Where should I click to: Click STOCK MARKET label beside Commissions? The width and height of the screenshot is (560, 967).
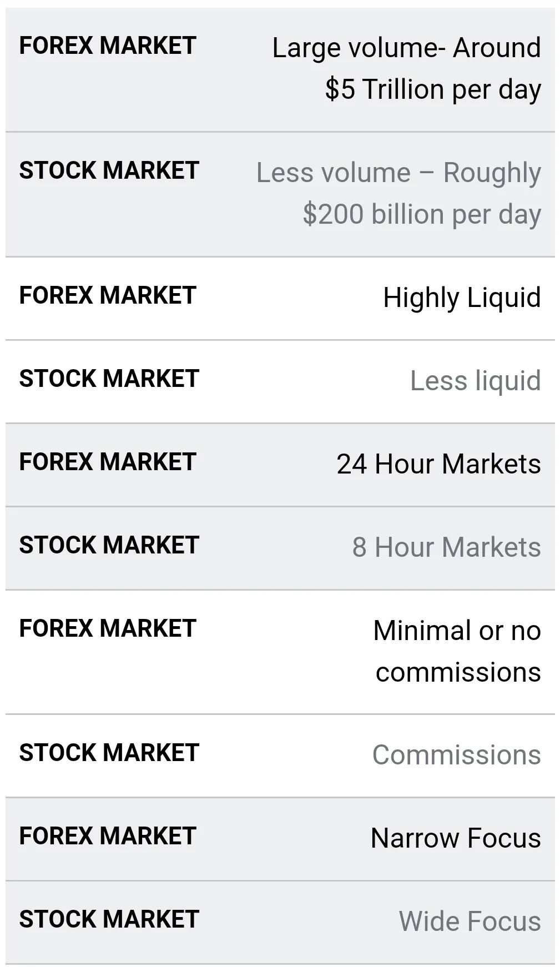tap(109, 753)
